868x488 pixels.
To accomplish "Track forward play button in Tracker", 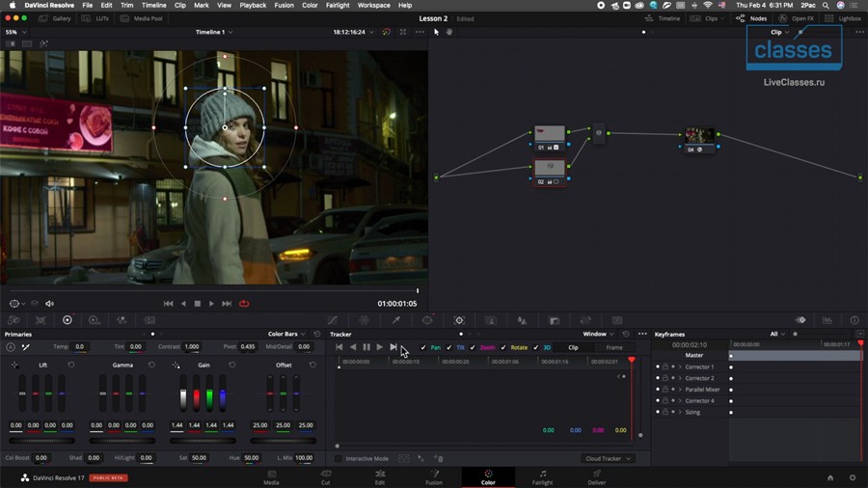I will (380, 347).
